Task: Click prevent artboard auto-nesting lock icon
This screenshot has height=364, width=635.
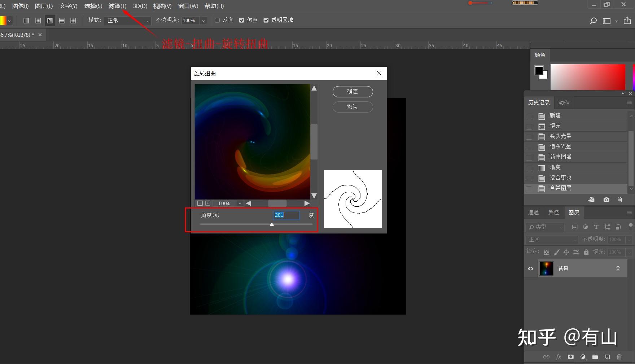Action: 576,252
